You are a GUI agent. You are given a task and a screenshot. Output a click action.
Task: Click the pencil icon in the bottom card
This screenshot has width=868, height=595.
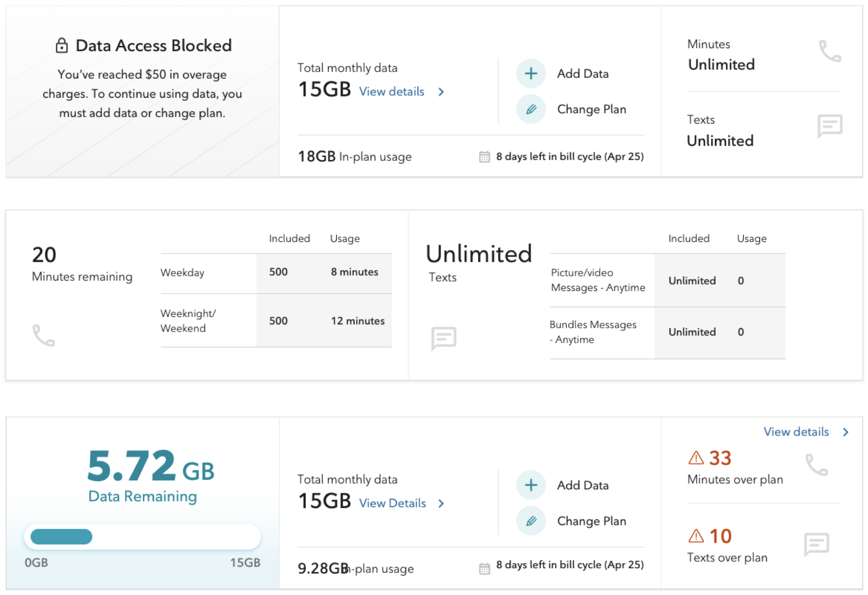[530, 521]
